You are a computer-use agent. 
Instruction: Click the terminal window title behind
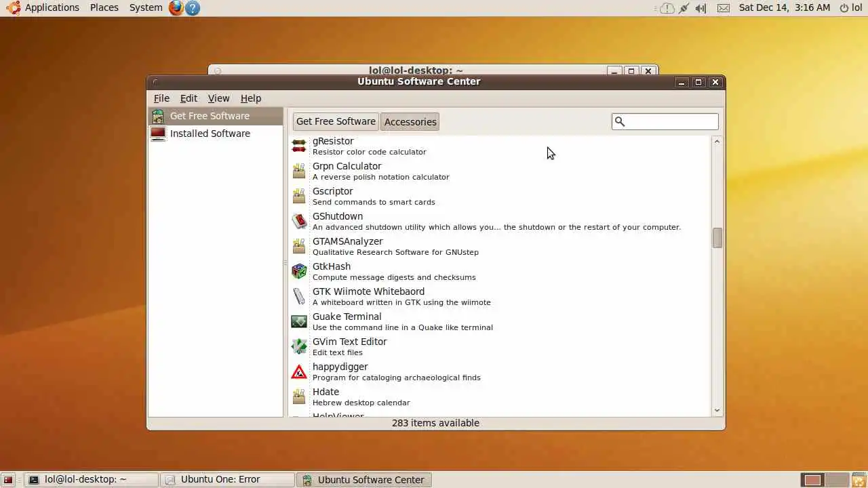416,70
